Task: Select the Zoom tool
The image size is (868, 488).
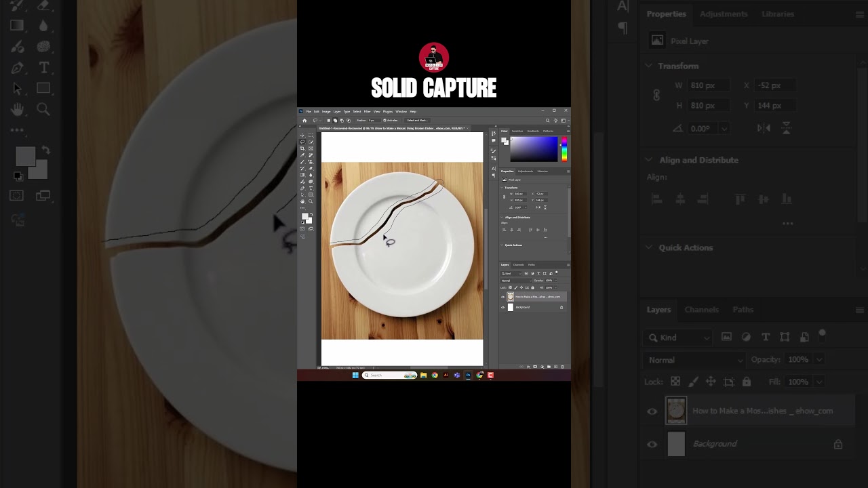Action: 311,201
